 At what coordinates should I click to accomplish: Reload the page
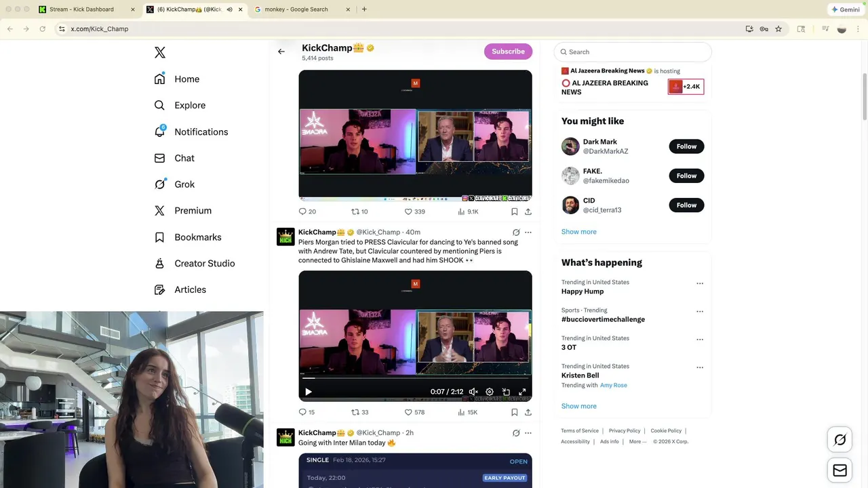click(42, 29)
